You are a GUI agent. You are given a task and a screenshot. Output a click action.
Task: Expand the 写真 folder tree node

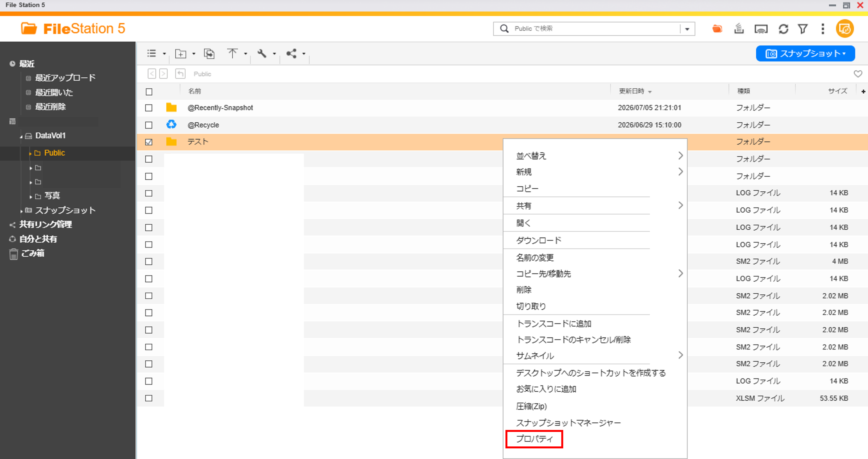point(31,196)
